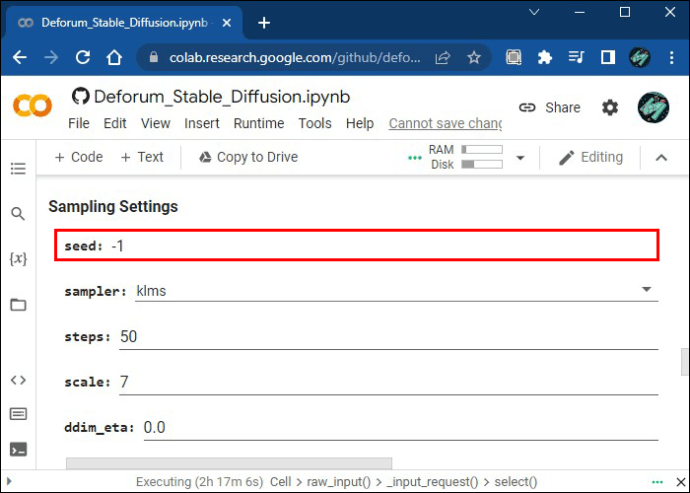
Task: Open tab search chevron in title bar
Action: coord(534,12)
